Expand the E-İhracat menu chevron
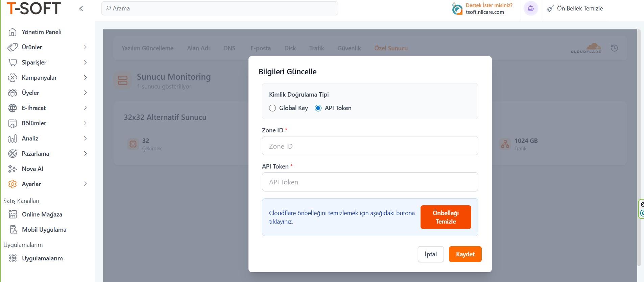Screen dimensions: 644x282 click(x=85, y=108)
